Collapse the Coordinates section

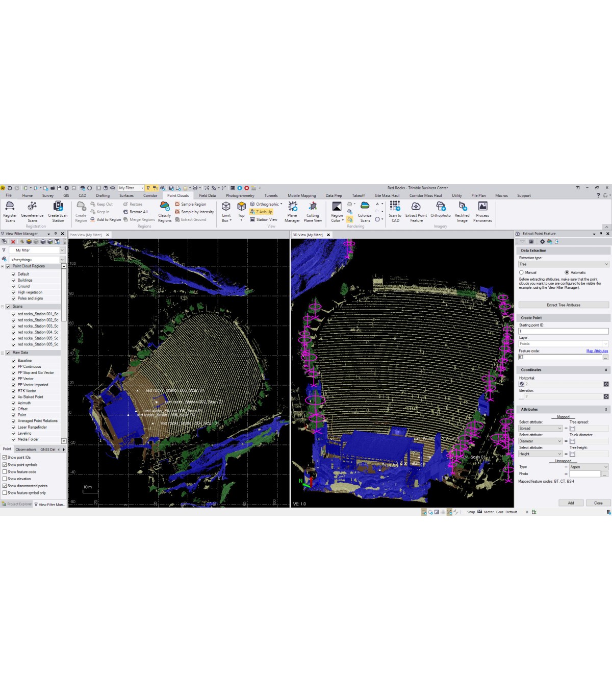tap(606, 370)
